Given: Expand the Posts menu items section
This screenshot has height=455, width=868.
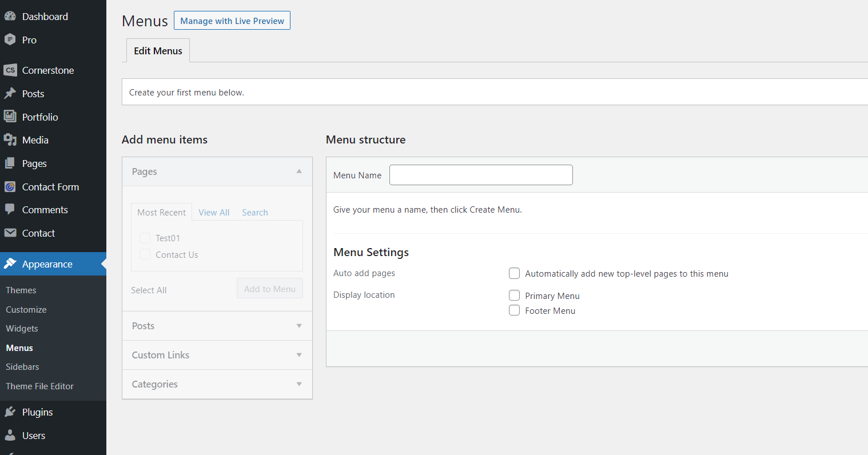Looking at the screenshot, I should click(299, 326).
